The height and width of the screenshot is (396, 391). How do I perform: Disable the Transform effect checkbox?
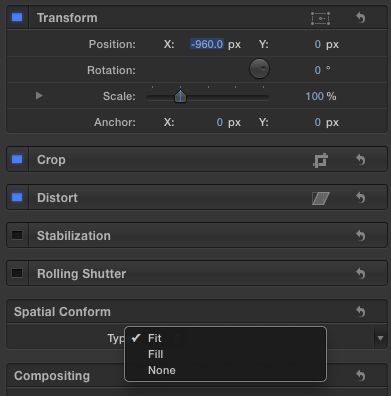coord(17,17)
